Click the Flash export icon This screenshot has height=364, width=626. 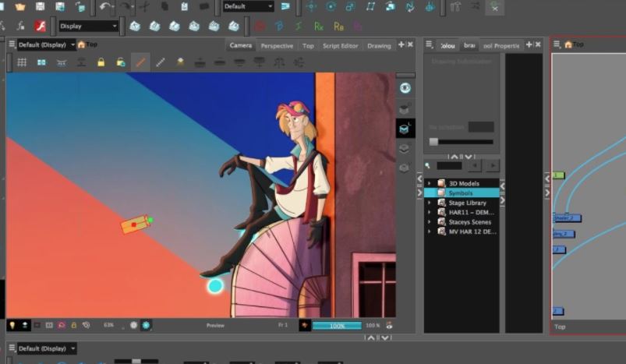pos(41,26)
